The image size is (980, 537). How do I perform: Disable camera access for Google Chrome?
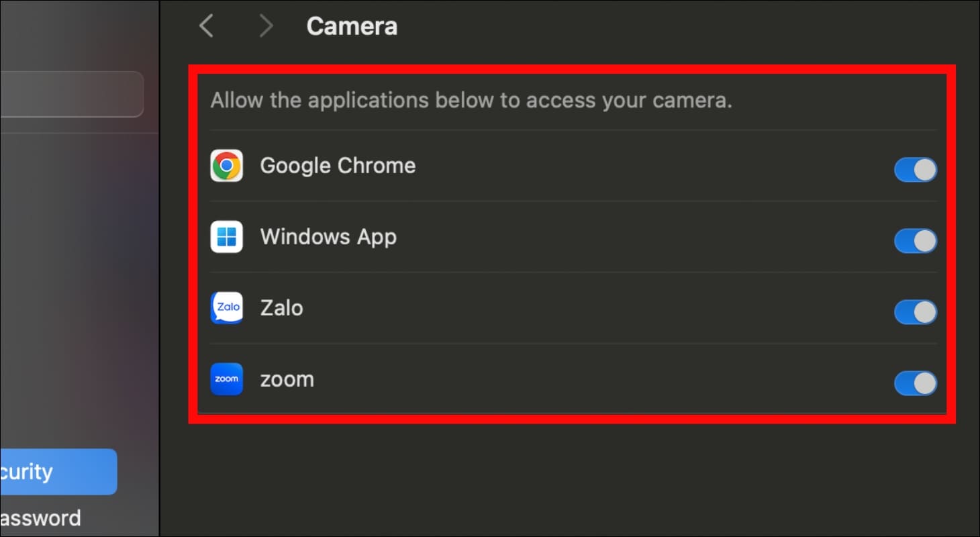tap(915, 170)
